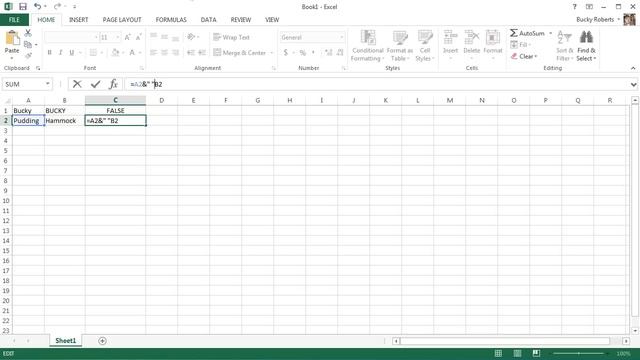Click the zoom slider in status bar
The width and height of the screenshot is (640, 360).
click(x=578, y=353)
